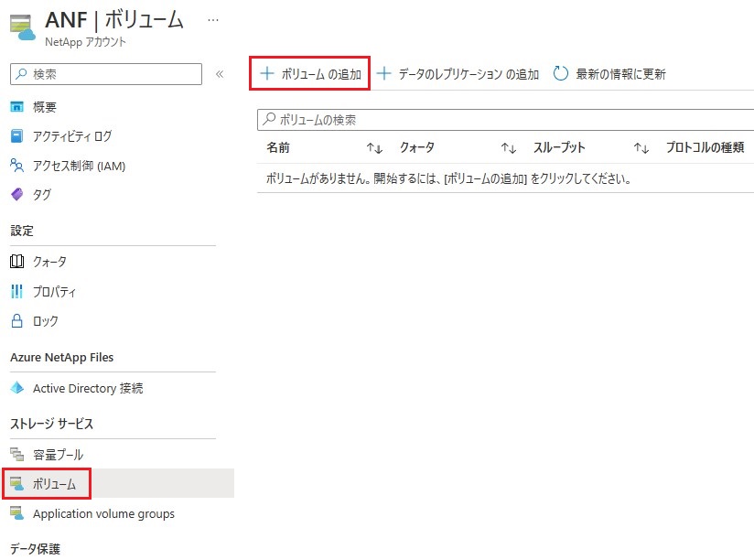Sort by 名前 column arrows

tap(374, 148)
